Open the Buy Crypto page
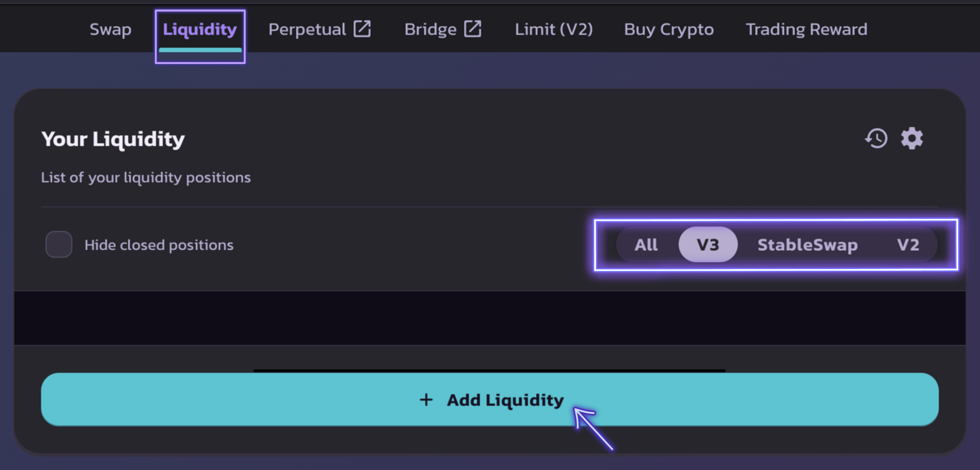Screen dimensions: 980x470 click(x=669, y=29)
